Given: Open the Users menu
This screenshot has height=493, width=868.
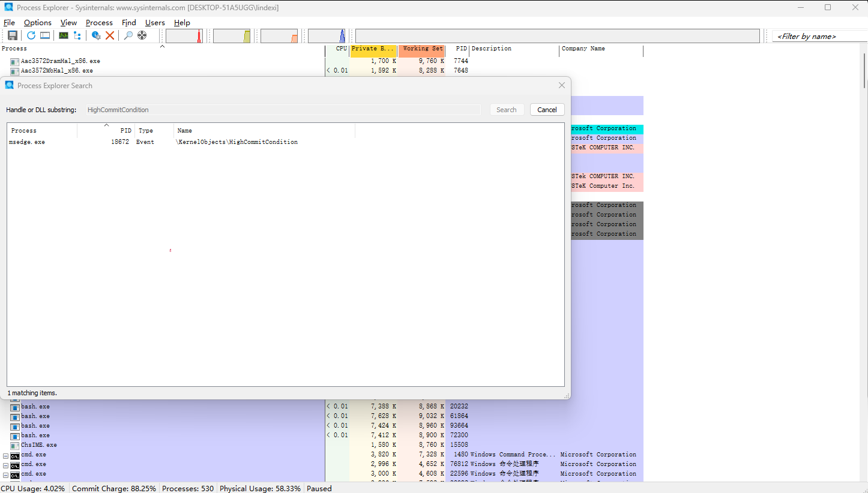Looking at the screenshot, I should pos(155,23).
